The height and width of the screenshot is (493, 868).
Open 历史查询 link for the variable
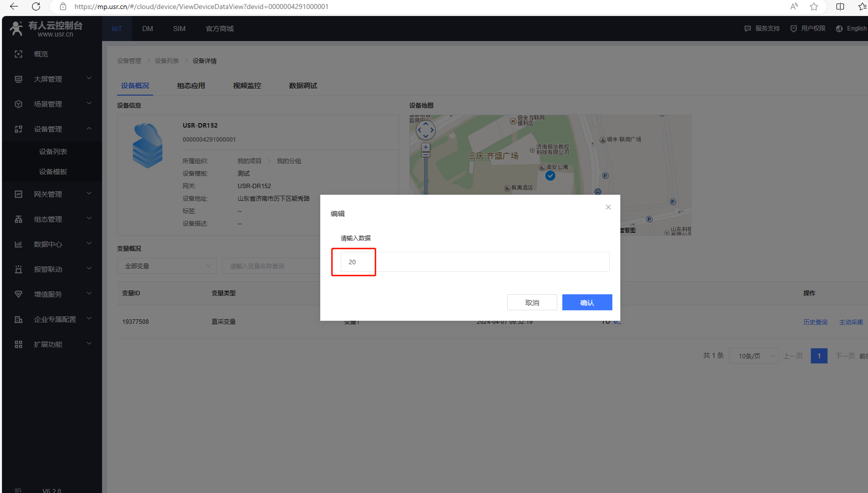[815, 322]
